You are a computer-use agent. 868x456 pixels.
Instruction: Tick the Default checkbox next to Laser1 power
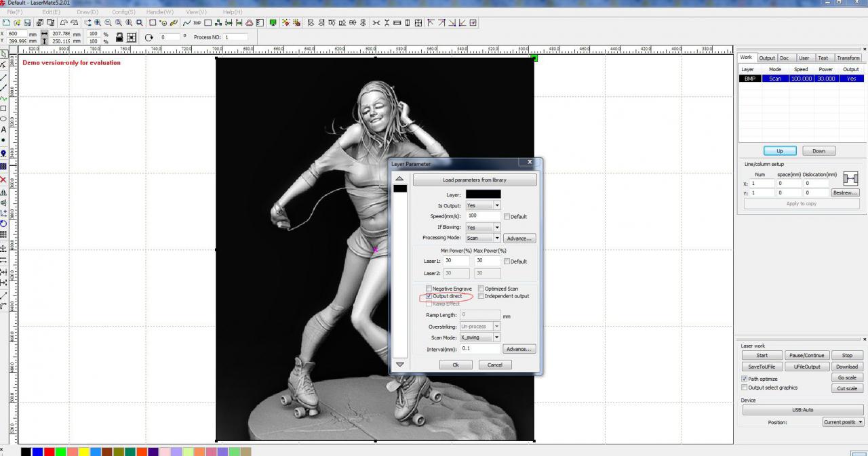point(507,262)
